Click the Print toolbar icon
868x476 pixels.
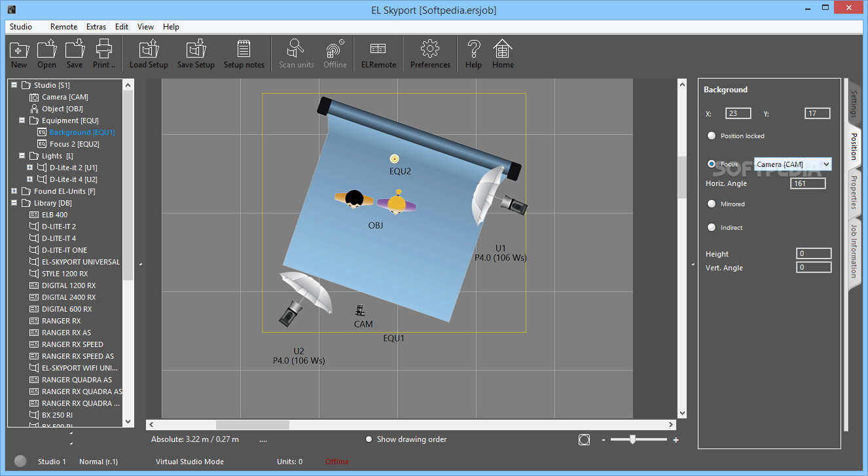tap(104, 54)
